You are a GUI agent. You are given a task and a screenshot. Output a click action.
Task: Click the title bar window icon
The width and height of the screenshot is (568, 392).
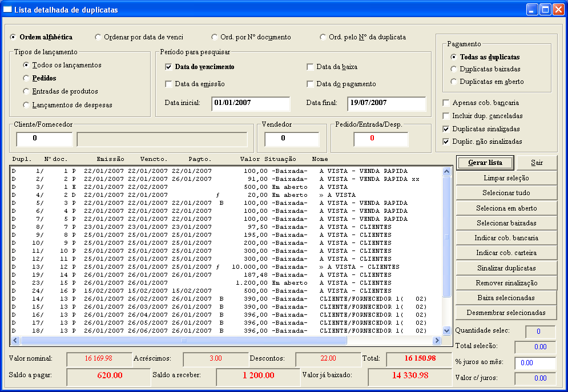(x=7, y=9)
